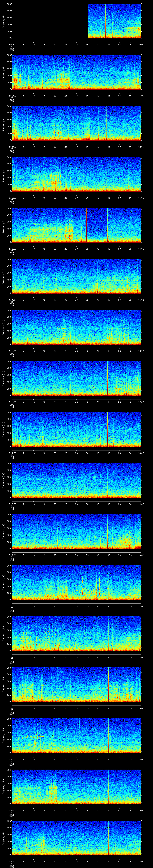Click the red spike near 35 seconds in the 3:13:00 panel

point(86,225)
